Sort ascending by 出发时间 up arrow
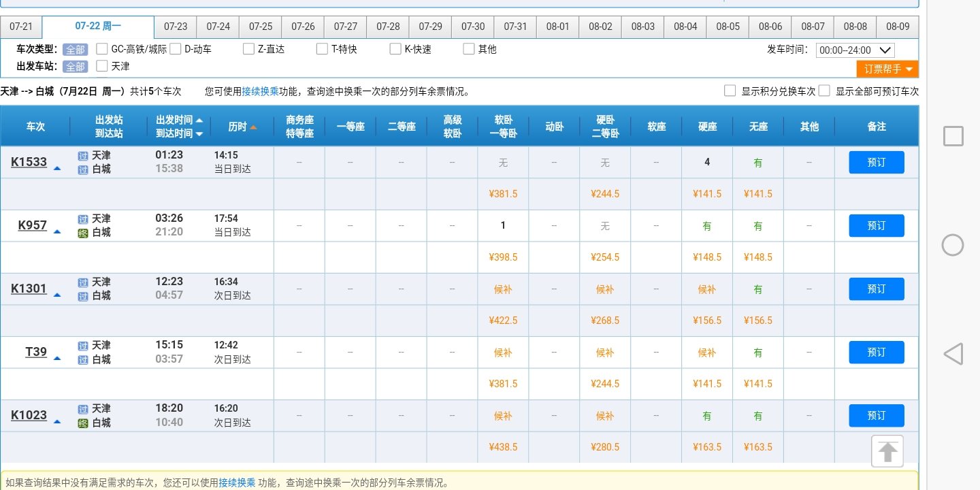Screen dimensions: 980x490 click(199, 120)
